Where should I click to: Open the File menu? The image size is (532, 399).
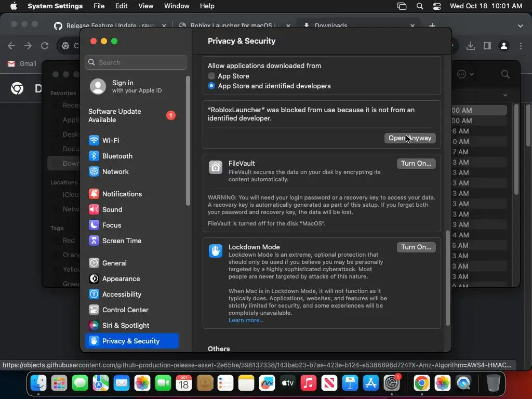pos(99,6)
